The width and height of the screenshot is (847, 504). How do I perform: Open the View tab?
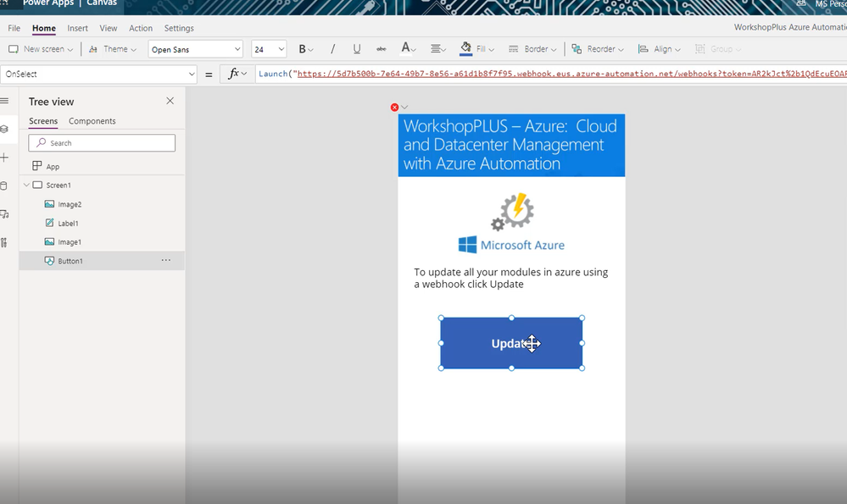(108, 28)
